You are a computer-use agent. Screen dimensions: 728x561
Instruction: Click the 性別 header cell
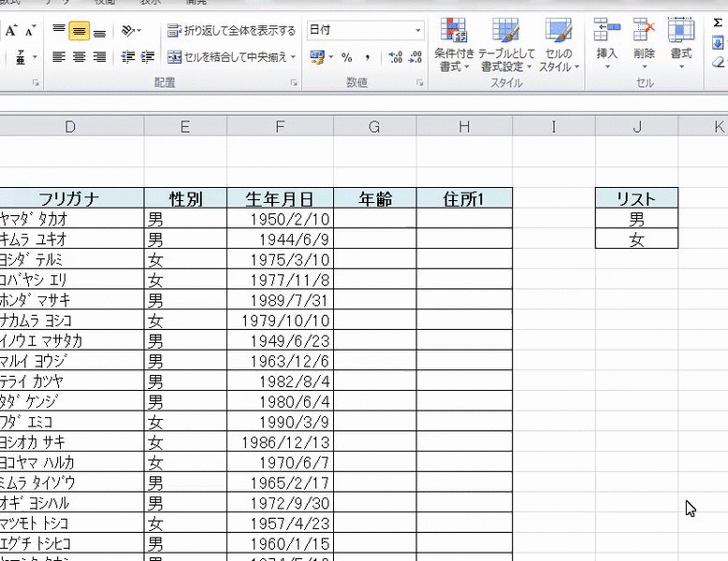coord(185,198)
